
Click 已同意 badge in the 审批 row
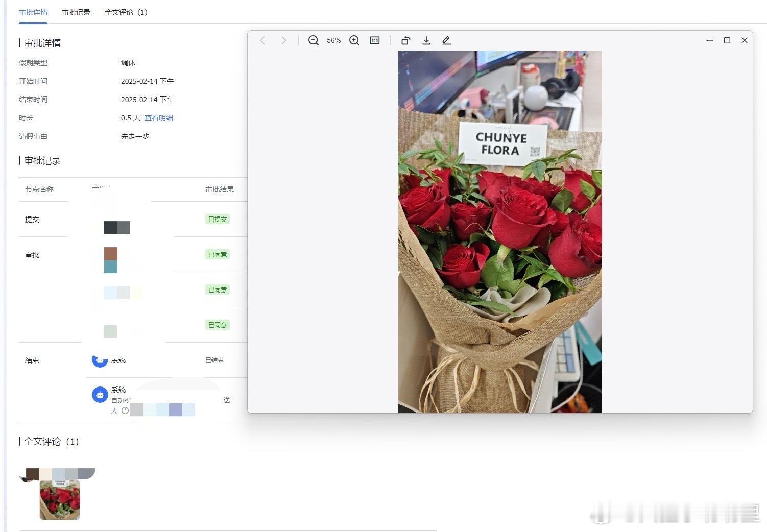coord(218,254)
